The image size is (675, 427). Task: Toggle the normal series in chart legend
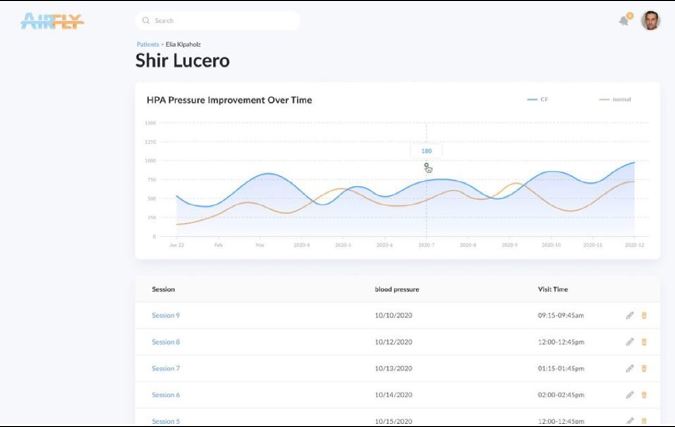tap(615, 100)
